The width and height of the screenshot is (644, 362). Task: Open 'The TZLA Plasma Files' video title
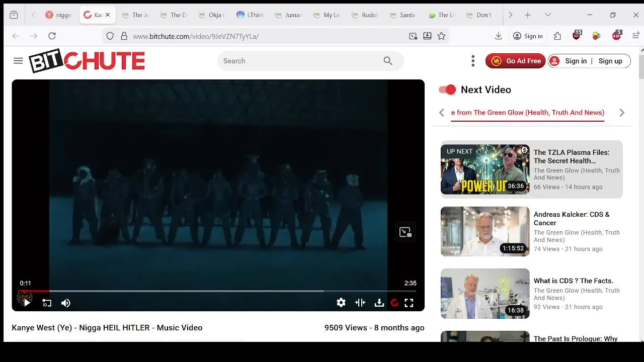point(572,156)
